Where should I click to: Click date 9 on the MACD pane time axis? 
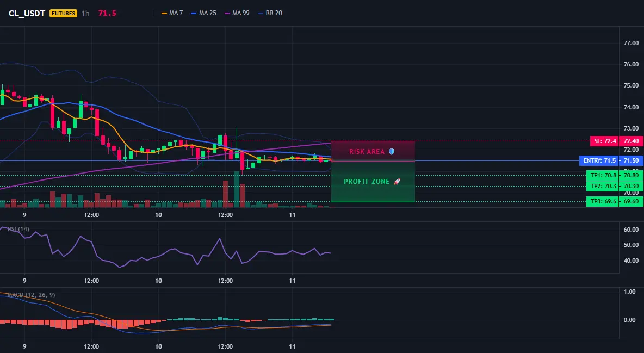24,346
